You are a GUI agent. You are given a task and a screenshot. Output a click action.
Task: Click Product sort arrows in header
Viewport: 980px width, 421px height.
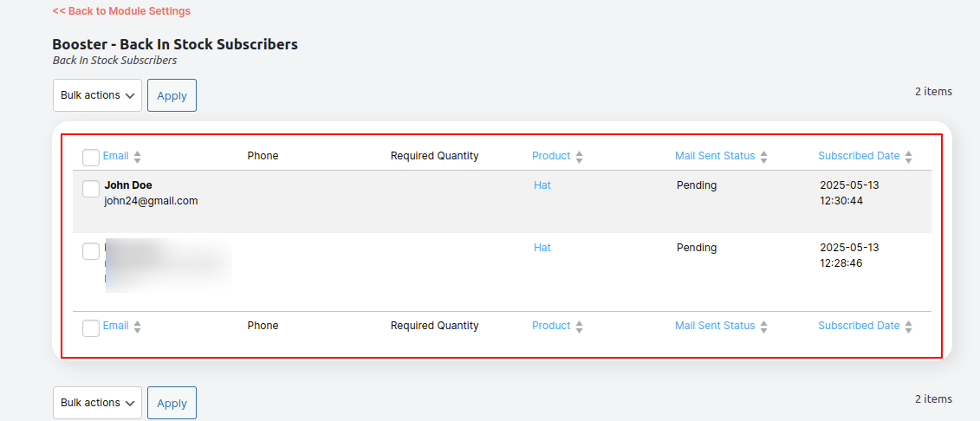point(580,157)
